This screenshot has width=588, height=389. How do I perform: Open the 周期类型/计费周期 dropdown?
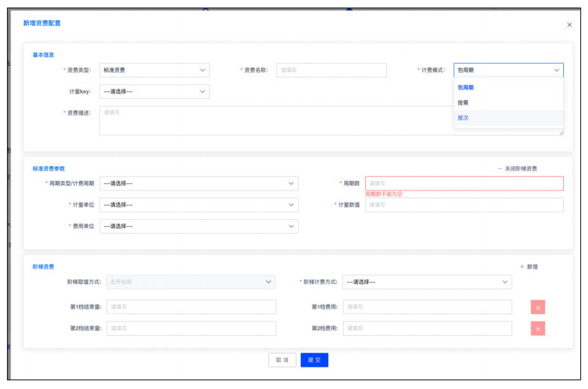pos(199,183)
